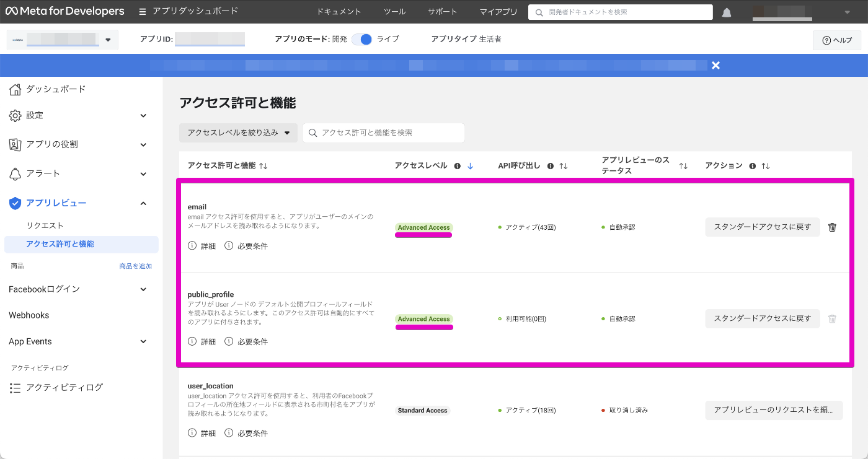Open 詳細 for public_profile permission
The height and width of the screenshot is (459, 868).
coord(202,341)
